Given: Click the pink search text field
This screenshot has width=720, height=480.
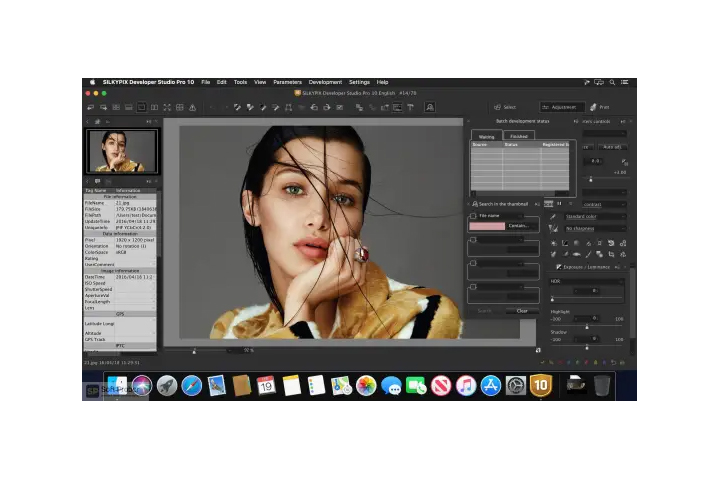Looking at the screenshot, I should [x=487, y=226].
